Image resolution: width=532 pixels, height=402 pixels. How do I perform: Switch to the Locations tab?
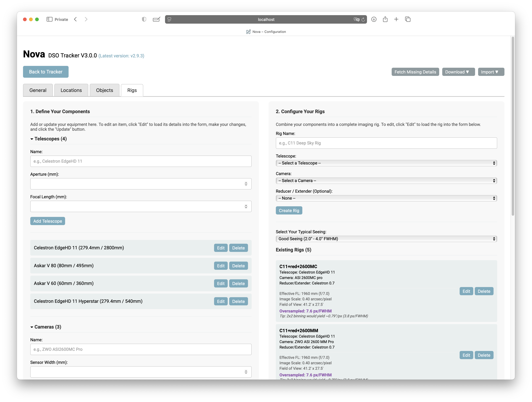(x=71, y=90)
